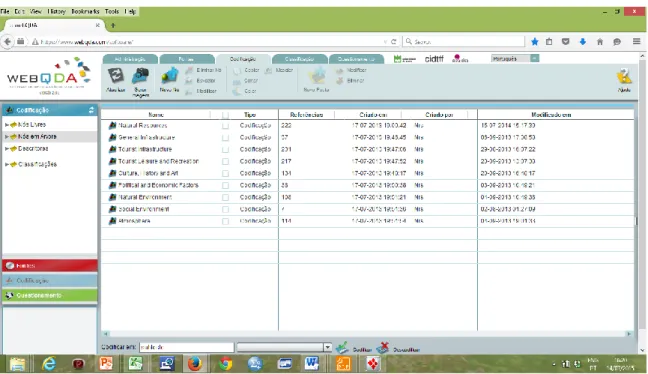Image resolution: width=648 pixels, height=374 pixels.
Task: Switch to the Questionamento ribbon tab
Action: tap(356, 59)
